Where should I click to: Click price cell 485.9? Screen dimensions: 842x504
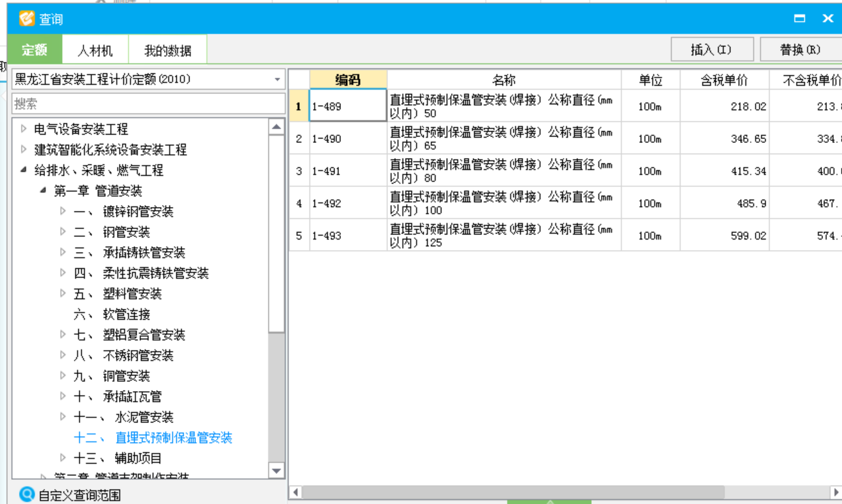(724, 203)
